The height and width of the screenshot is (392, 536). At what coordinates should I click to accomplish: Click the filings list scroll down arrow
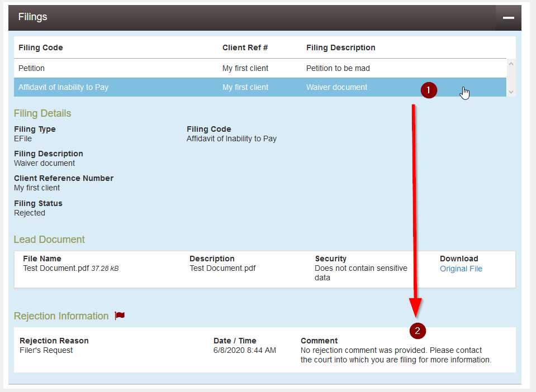tap(511, 92)
